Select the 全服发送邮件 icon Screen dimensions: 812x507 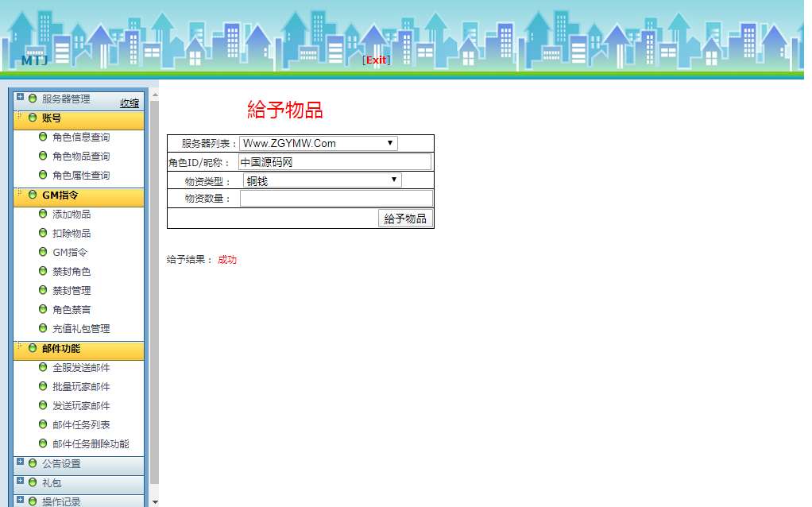pos(43,367)
